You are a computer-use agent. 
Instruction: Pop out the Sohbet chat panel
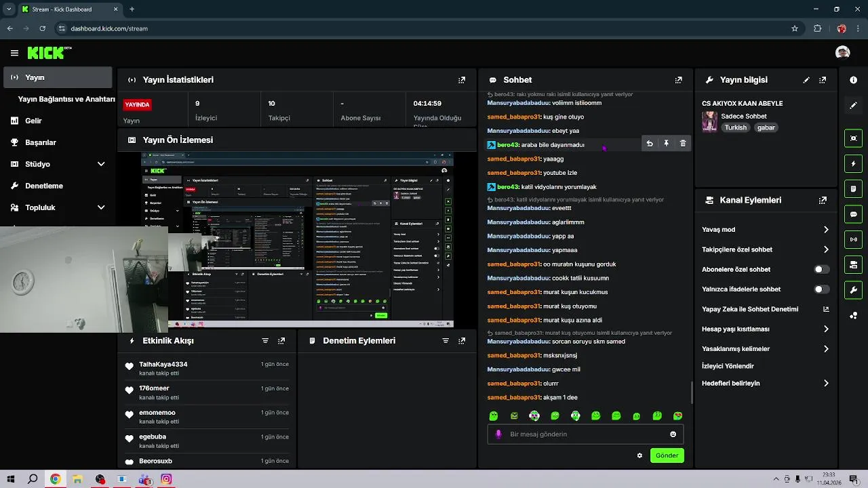point(678,80)
